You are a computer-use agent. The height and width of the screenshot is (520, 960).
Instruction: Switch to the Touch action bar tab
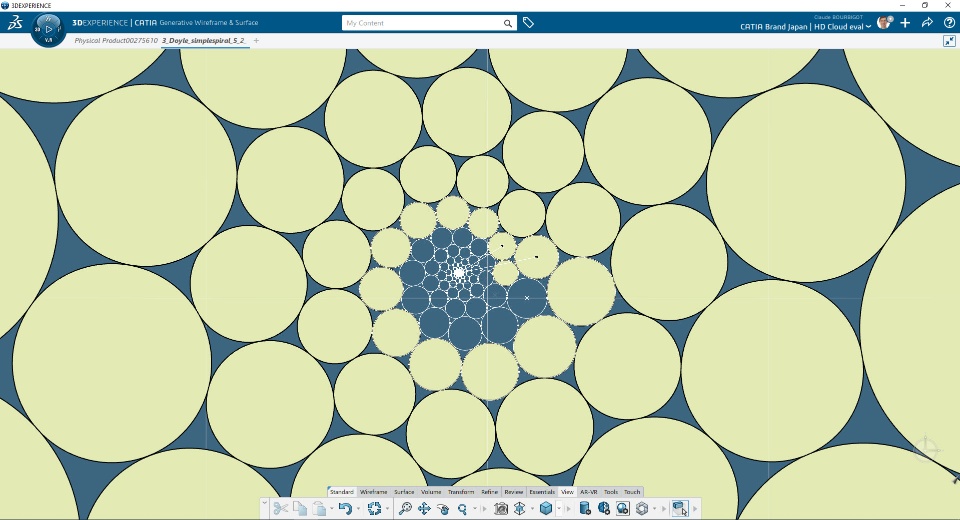(x=632, y=492)
